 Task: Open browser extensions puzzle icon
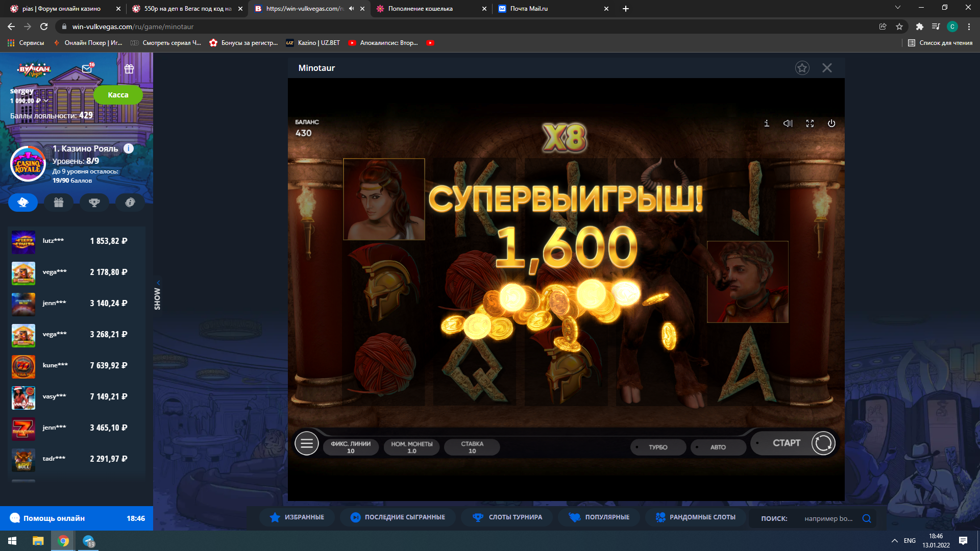click(x=919, y=27)
